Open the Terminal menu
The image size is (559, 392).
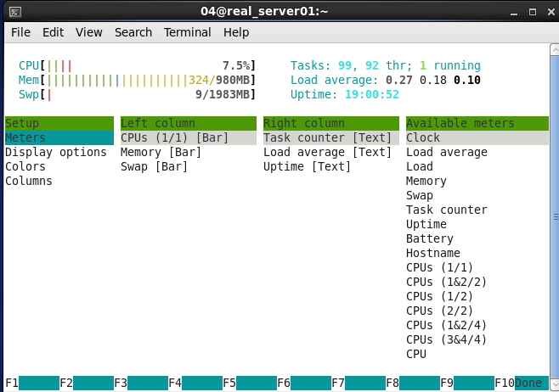pyautogui.click(x=188, y=32)
